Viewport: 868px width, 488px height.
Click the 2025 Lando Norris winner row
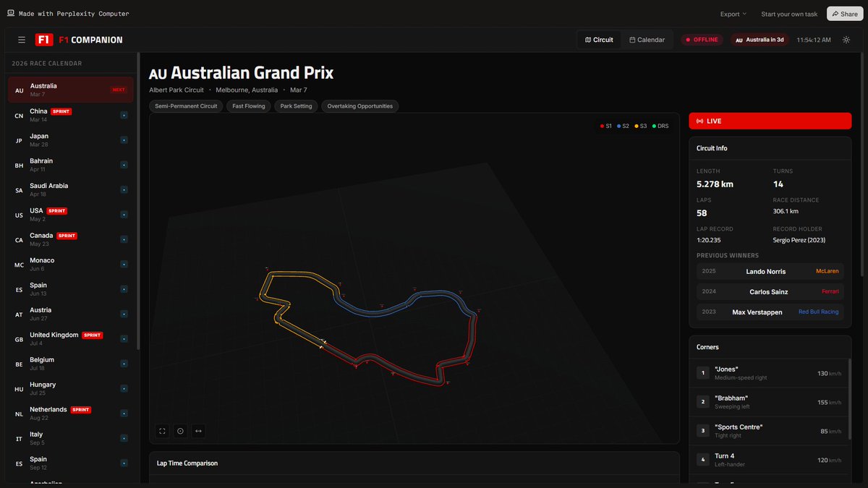(770, 271)
